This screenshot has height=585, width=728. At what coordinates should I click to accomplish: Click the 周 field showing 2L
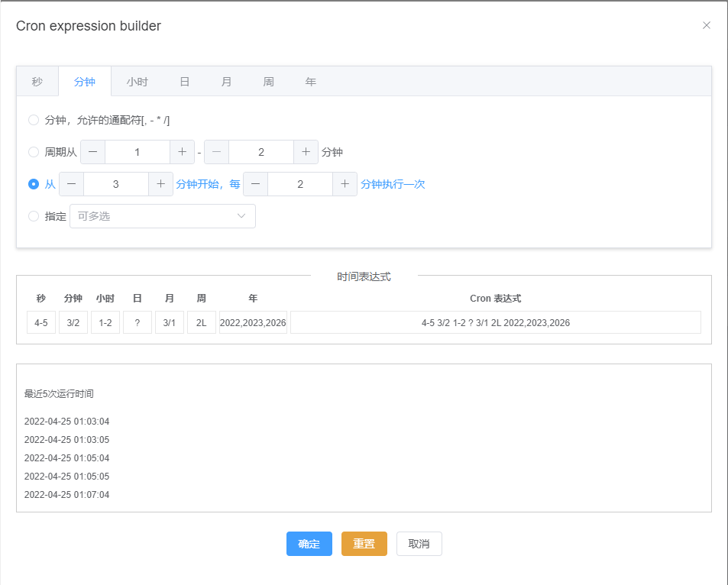tap(202, 323)
